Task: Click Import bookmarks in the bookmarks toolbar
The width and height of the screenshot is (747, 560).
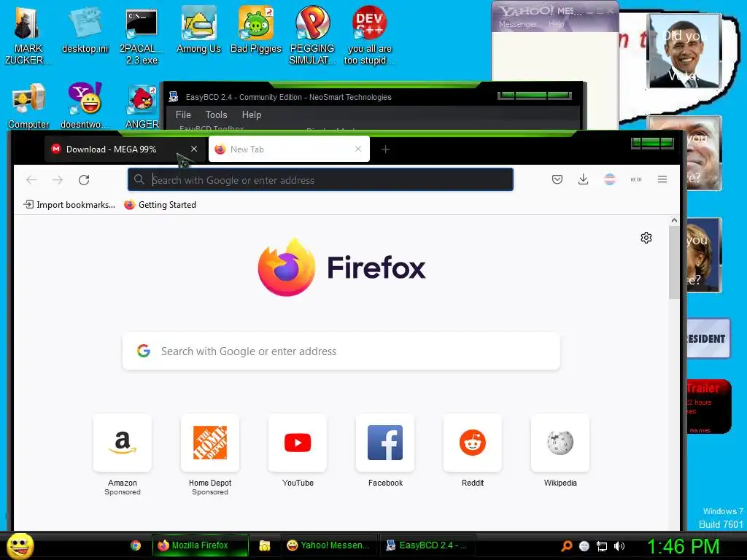Action: 69,205
